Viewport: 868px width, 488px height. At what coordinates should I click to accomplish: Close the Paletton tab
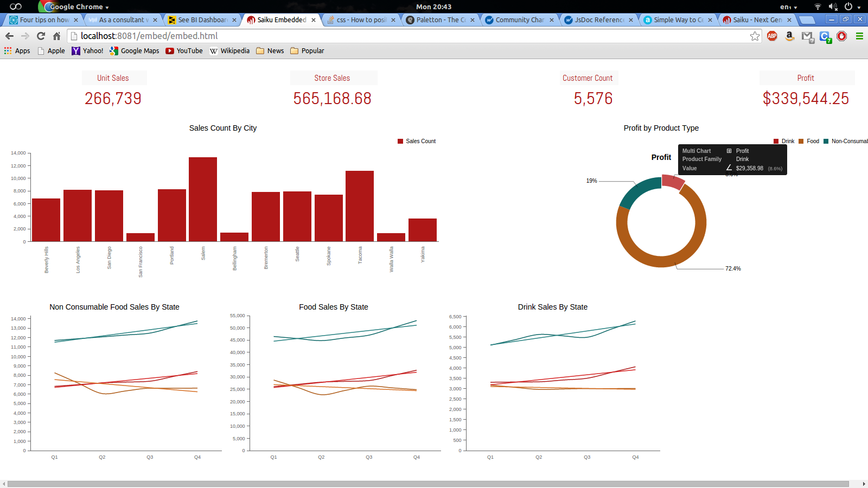click(x=472, y=20)
